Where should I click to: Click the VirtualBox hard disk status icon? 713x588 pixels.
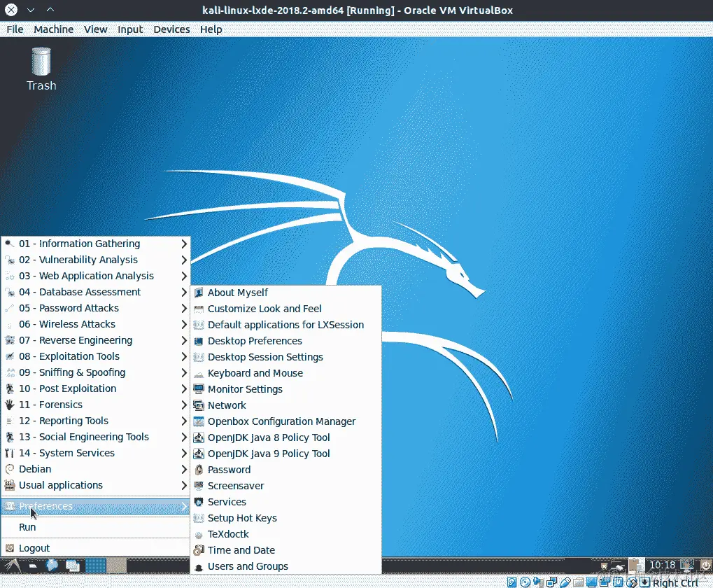[511, 582]
